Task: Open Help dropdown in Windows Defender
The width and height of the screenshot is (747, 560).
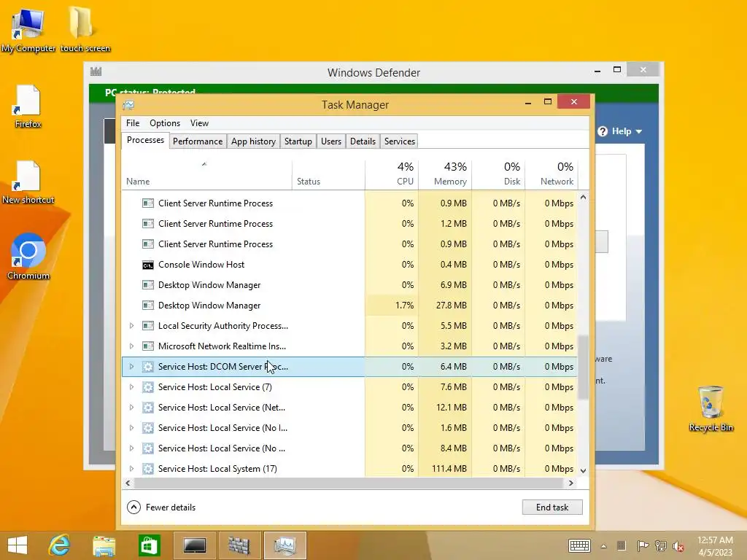Action: (627, 131)
